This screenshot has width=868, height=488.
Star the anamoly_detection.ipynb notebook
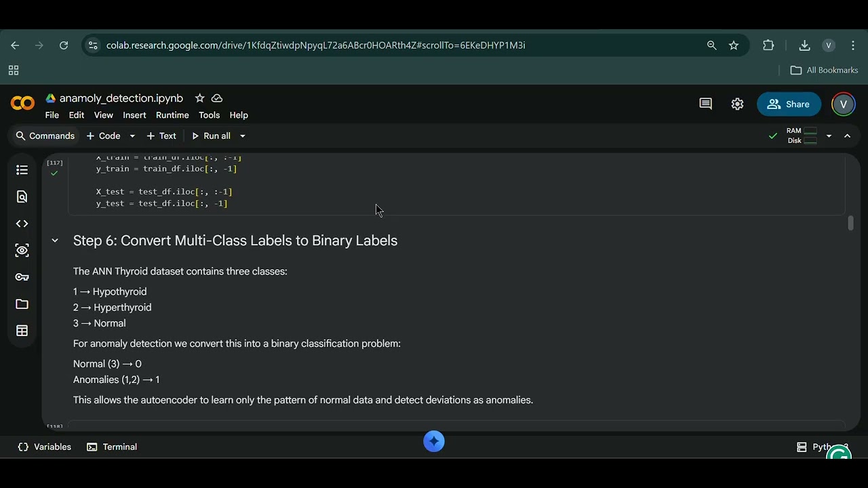(199, 98)
